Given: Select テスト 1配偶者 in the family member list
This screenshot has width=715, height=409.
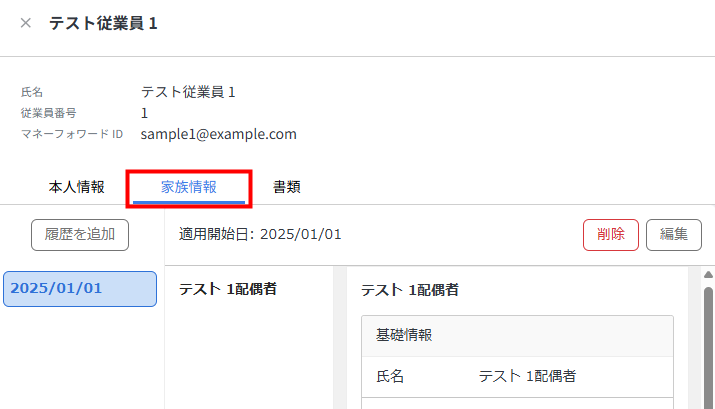Looking at the screenshot, I should [x=227, y=290].
